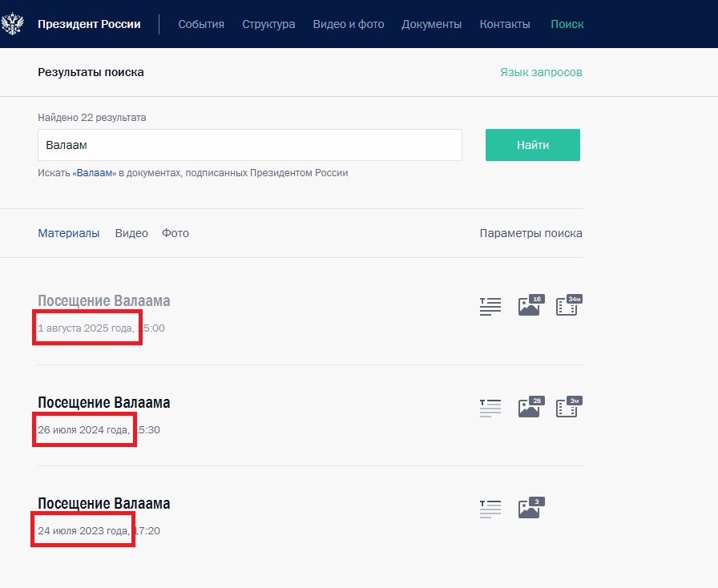718x588 pixels.
Task: Open photo icon for 24 июля 2023 result
Action: (530, 508)
